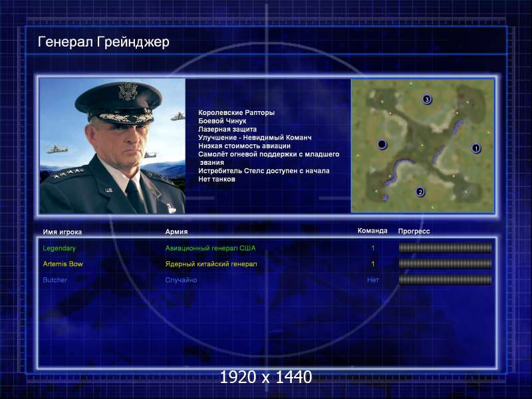Click the 'Имя игрока' column header
532x399 pixels.
click(63, 231)
